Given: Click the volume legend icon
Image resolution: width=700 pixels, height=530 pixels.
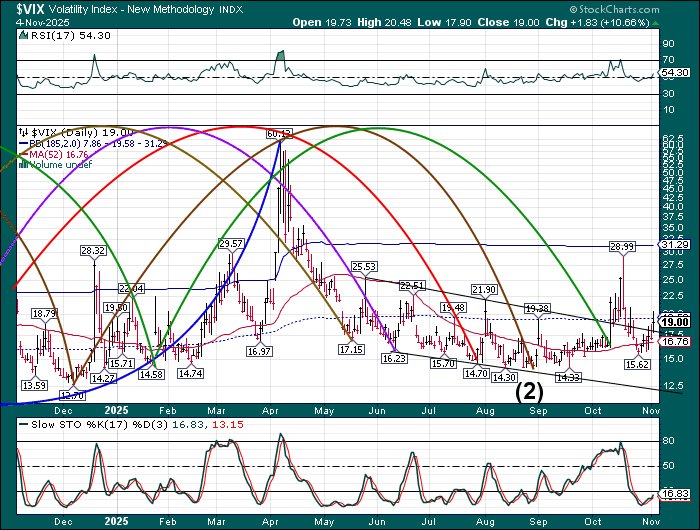Looking at the screenshot, I should click(24, 164).
